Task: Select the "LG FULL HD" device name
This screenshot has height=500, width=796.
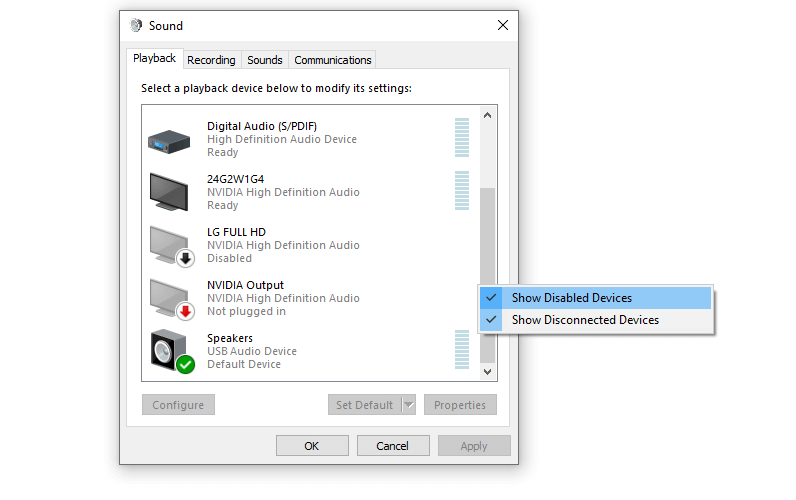Action: [237, 232]
